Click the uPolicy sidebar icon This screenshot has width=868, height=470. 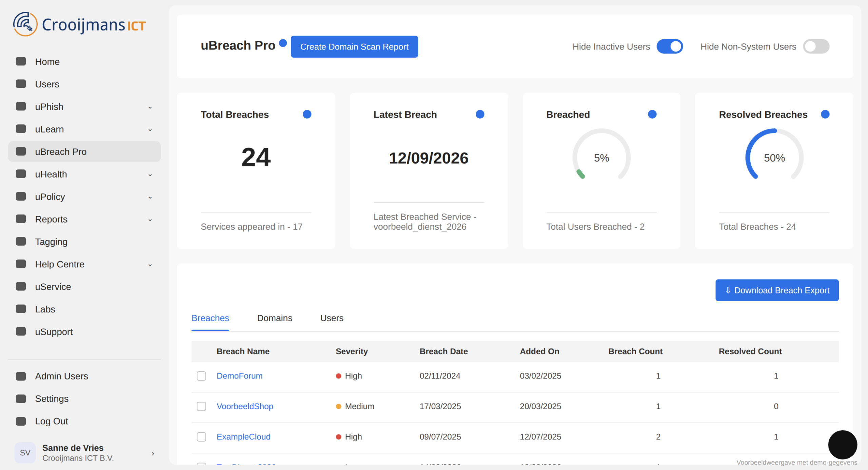(x=21, y=196)
